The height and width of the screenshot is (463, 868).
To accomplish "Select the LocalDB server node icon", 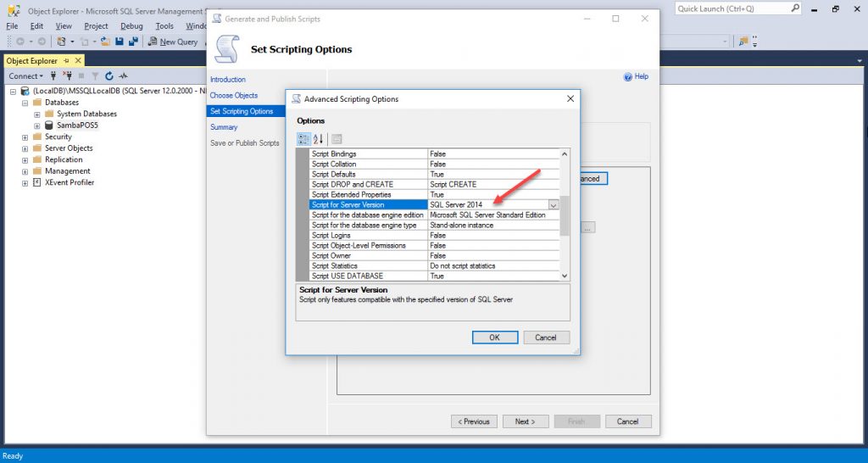I will [25, 91].
